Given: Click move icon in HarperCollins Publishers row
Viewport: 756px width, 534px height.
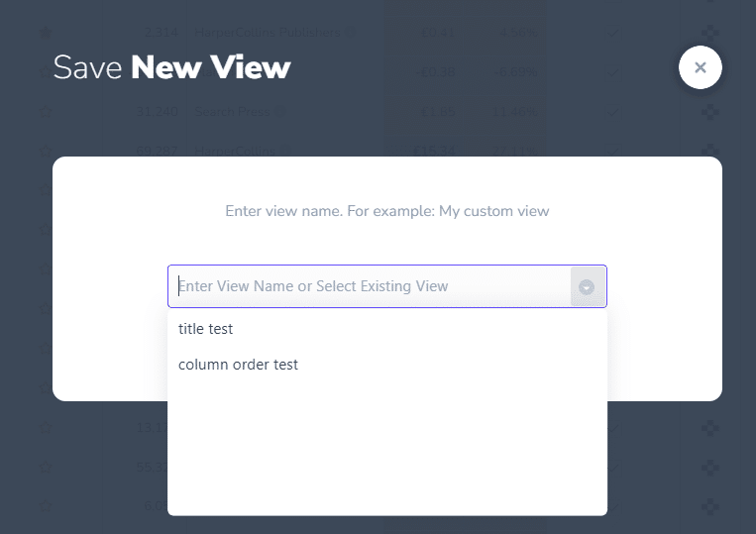Looking at the screenshot, I should (709, 33).
